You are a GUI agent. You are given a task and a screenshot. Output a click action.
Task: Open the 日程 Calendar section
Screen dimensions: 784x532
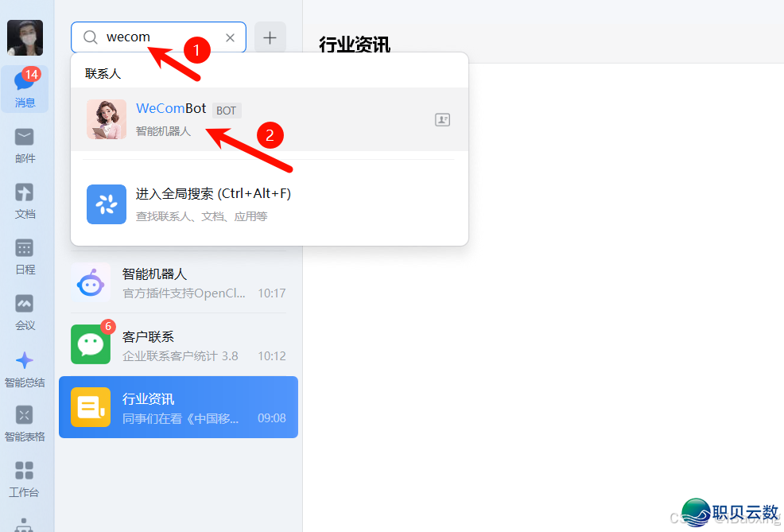25,256
